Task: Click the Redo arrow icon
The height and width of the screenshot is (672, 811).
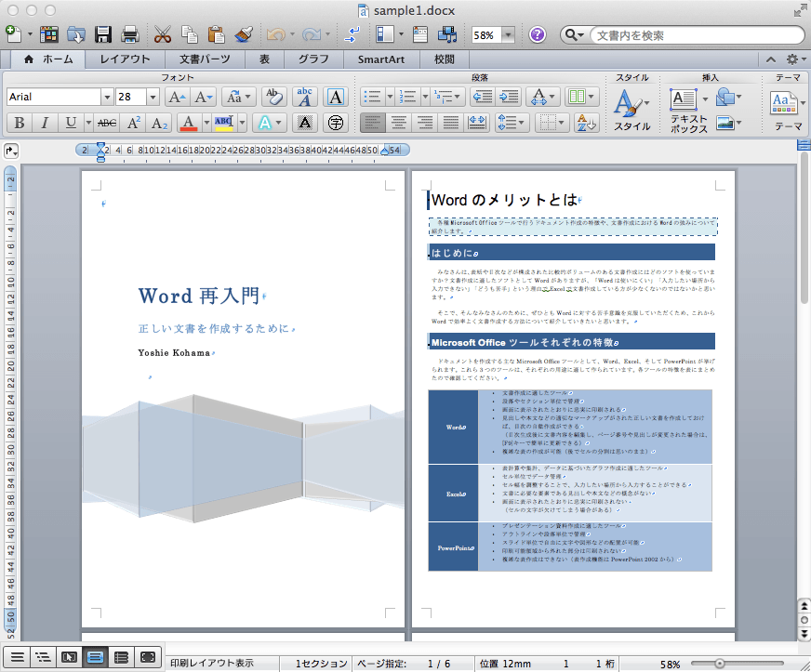Action: pyautogui.click(x=312, y=35)
